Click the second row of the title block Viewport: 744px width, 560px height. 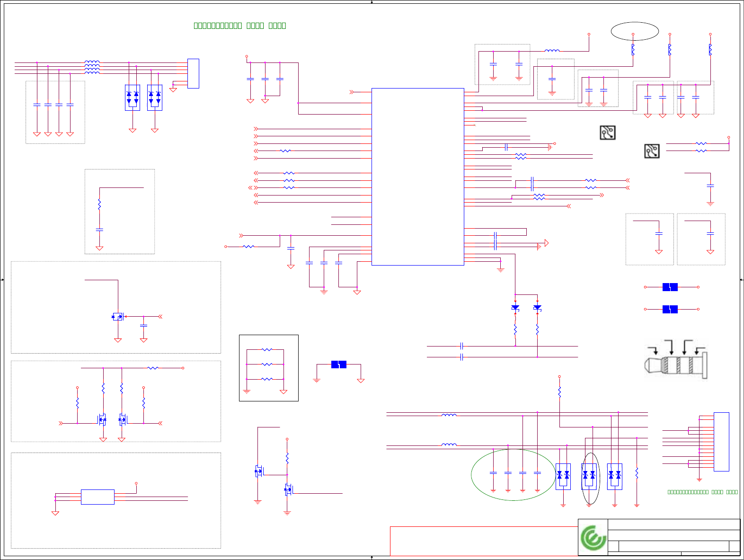[673, 535]
